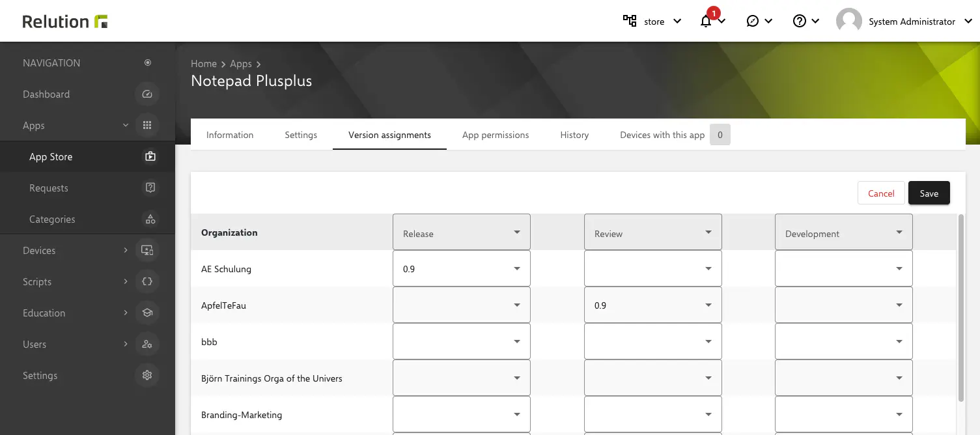Switch to the History tab
Screen dimensions: 980x435
(574, 135)
